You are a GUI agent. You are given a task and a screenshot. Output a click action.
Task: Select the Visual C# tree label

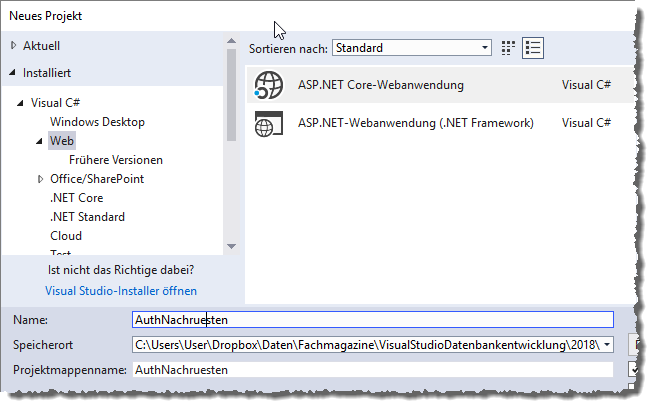(55, 103)
